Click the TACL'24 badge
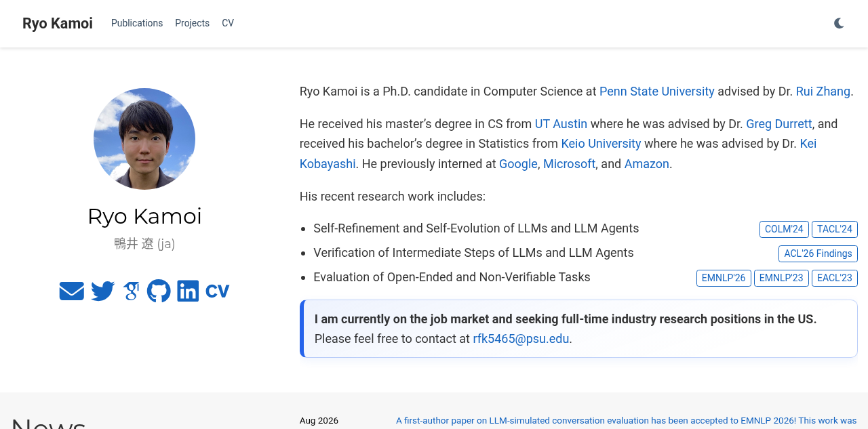Viewport: 868px width, 429px height. [835, 229]
